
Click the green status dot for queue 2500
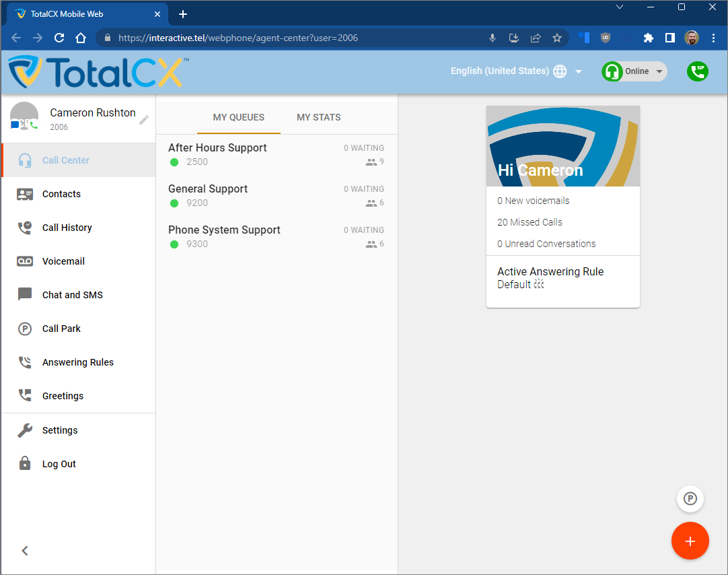[174, 162]
